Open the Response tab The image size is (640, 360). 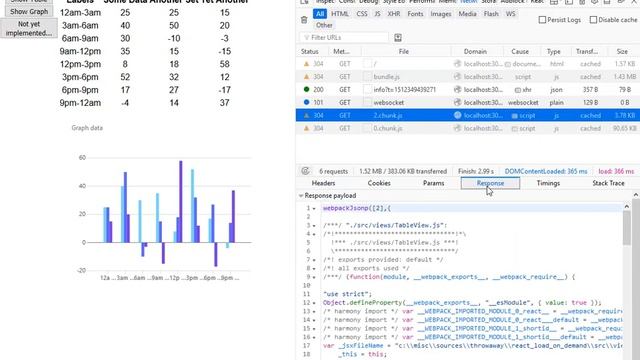coord(490,183)
